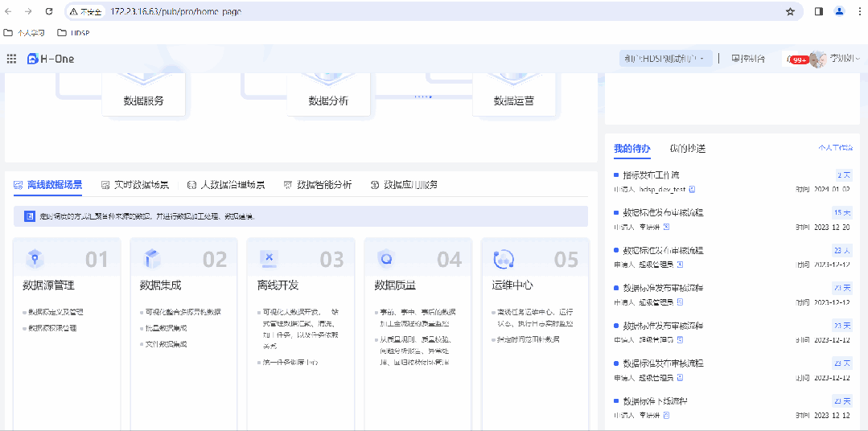Viewport: 868px width, 431px height.
Task: Open the 指标发布工作流 todo item
Action: coord(651,175)
